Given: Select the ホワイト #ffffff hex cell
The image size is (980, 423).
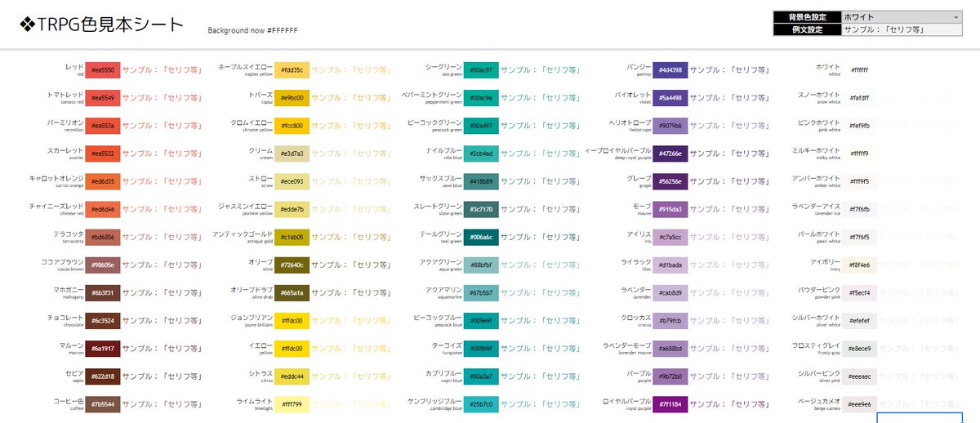Looking at the screenshot, I should coord(860,70).
